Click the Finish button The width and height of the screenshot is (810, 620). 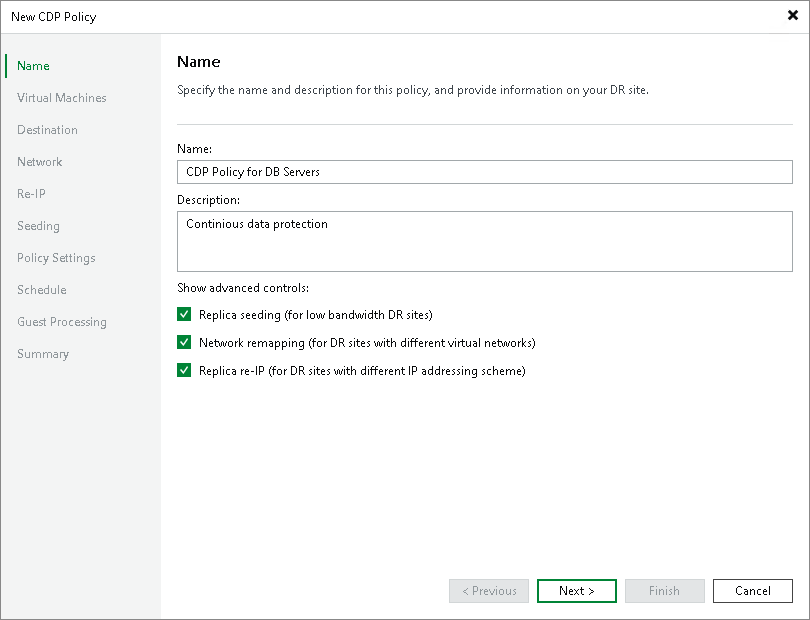coord(664,591)
